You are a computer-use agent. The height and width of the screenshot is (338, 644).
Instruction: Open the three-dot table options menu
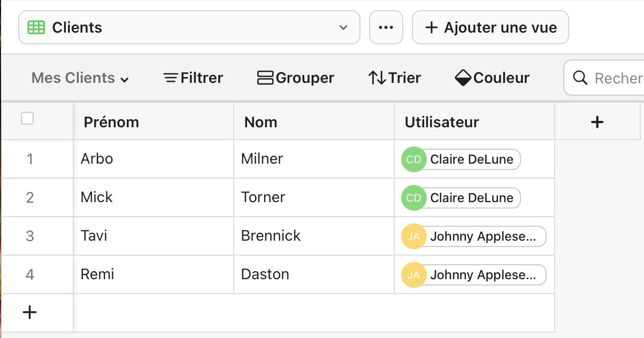tap(386, 27)
